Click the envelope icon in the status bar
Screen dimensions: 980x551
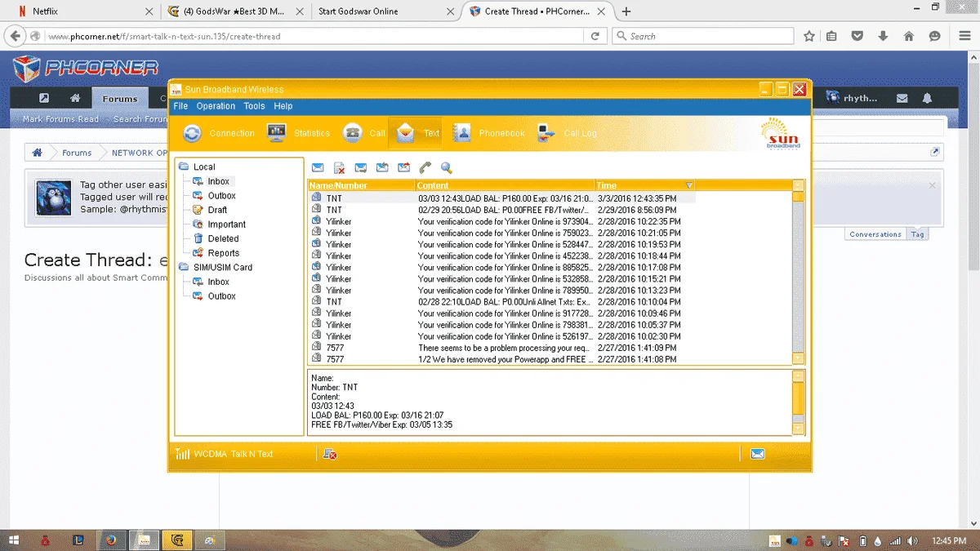[x=757, y=454]
